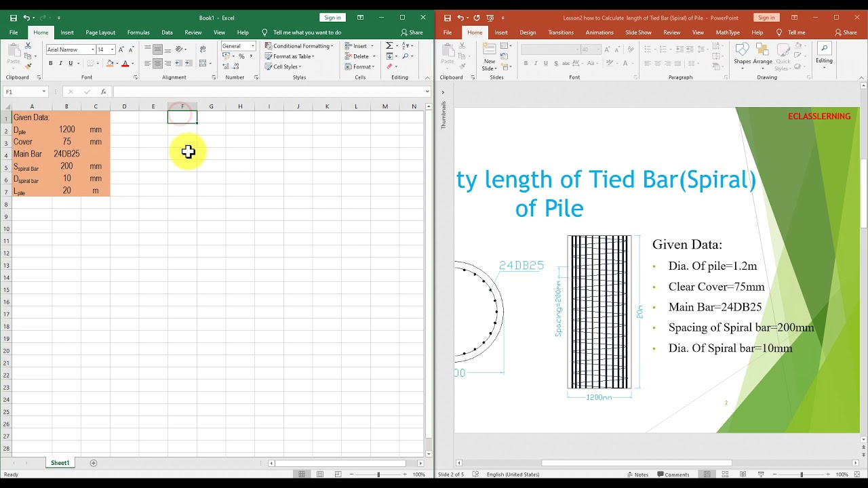Open the General number format dropdown
The height and width of the screenshot is (488, 868).
click(253, 46)
